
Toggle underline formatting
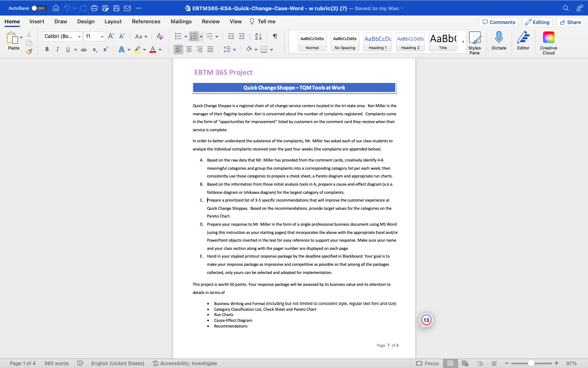tap(68, 49)
